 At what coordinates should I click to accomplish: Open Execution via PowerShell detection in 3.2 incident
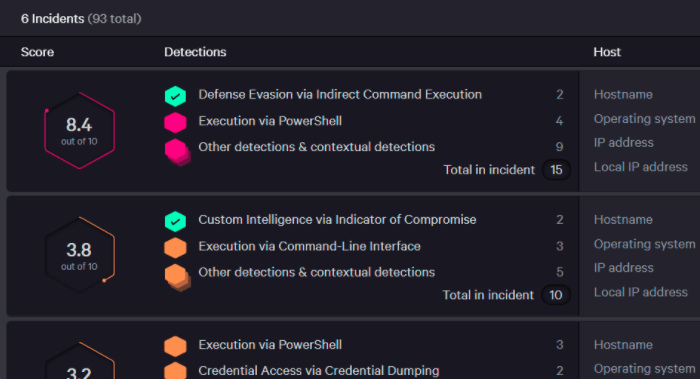click(x=270, y=345)
